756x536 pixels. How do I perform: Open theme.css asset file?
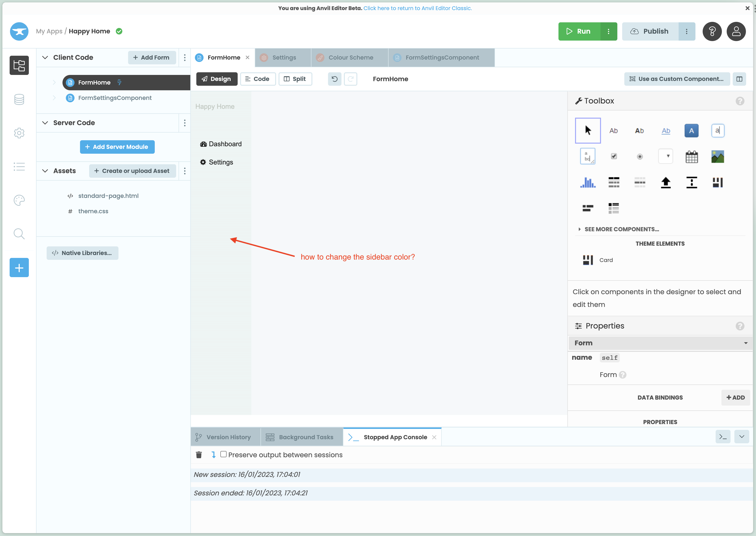click(93, 211)
